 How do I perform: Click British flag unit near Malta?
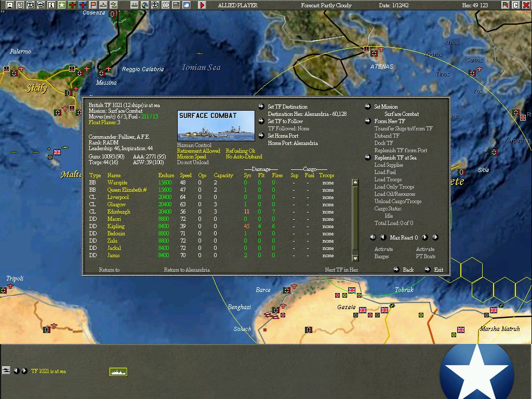(x=57, y=152)
